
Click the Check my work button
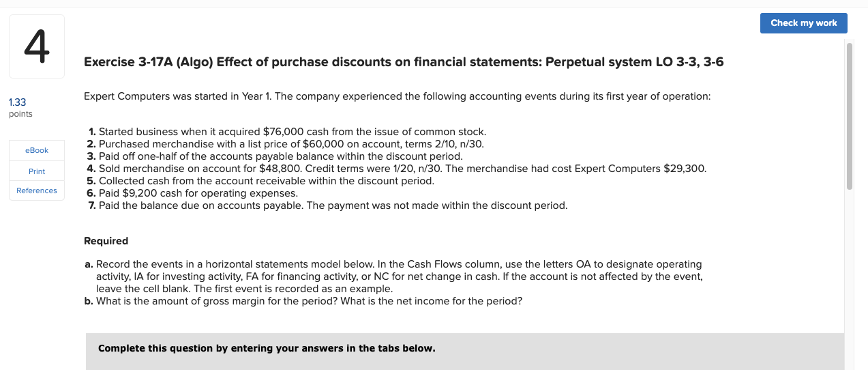[803, 23]
